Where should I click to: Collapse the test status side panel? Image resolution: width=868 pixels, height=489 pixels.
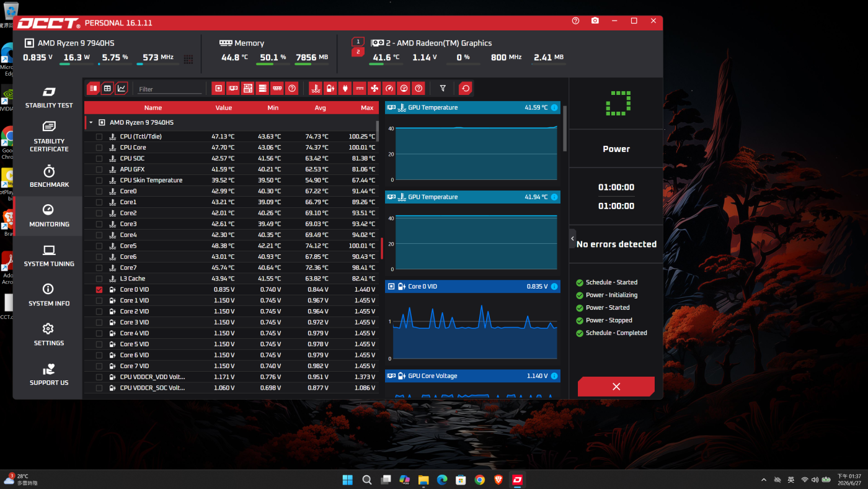click(572, 239)
